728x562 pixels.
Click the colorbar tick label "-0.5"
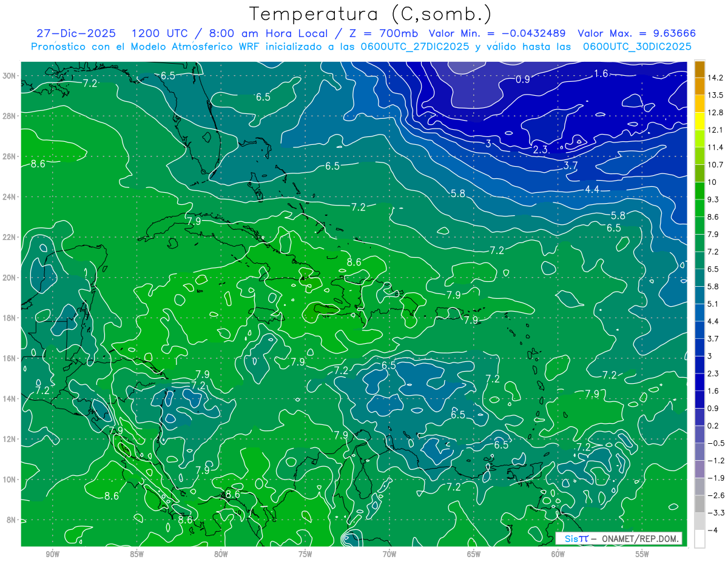pos(715,443)
